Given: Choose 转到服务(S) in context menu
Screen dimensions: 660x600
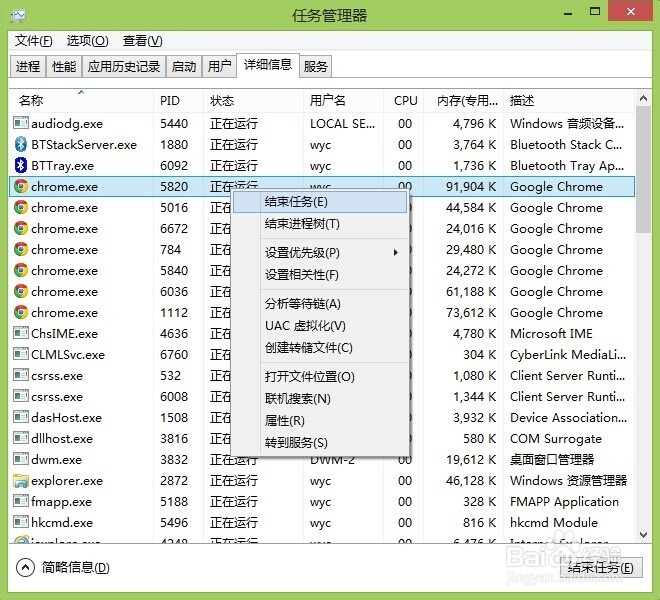Looking at the screenshot, I should 320,443.
